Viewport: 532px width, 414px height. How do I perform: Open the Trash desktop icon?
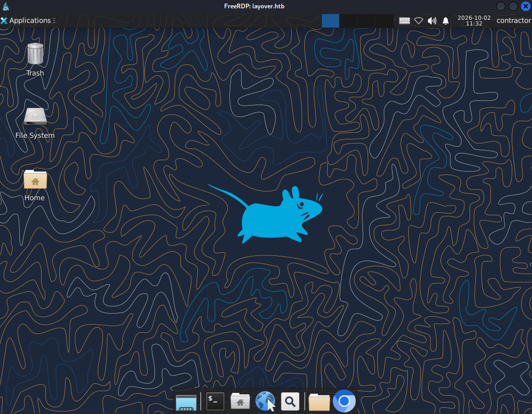pos(35,59)
